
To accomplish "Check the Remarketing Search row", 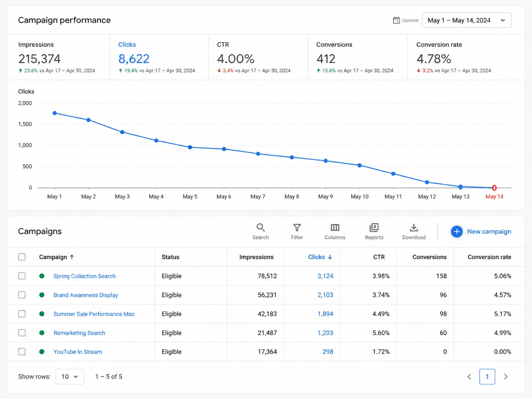I will point(22,333).
